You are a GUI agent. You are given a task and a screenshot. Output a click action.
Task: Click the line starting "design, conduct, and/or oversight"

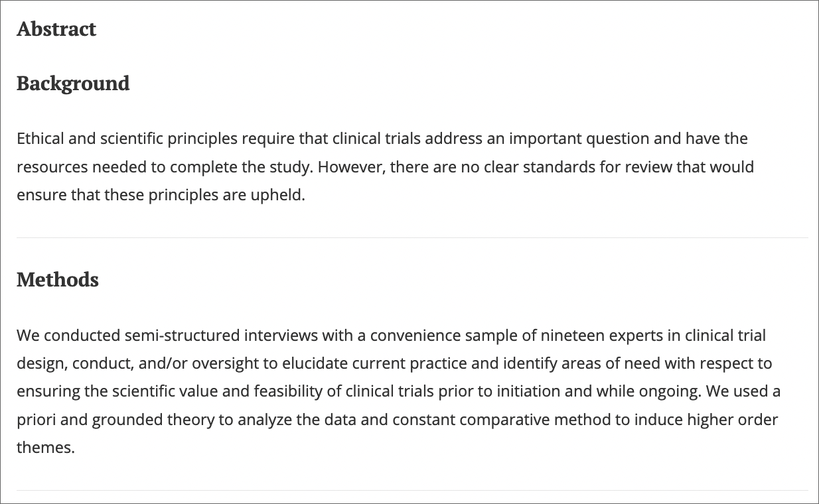[394, 363]
